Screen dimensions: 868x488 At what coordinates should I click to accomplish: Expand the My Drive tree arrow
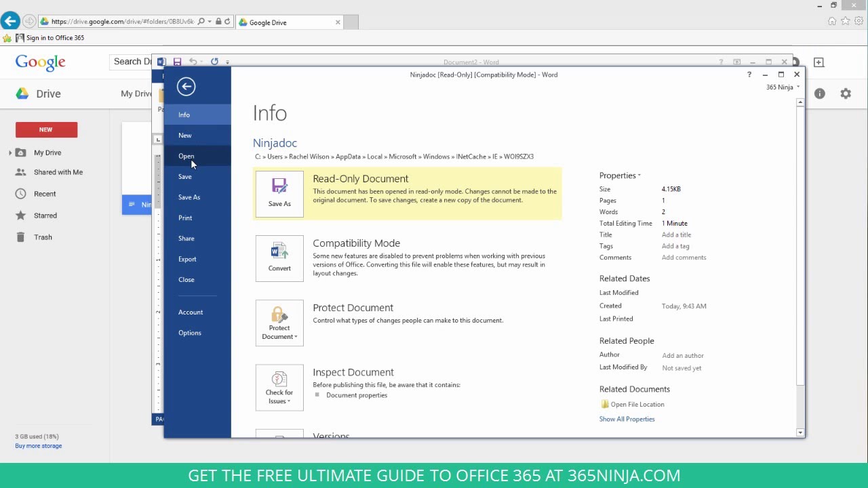click(x=10, y=153)
